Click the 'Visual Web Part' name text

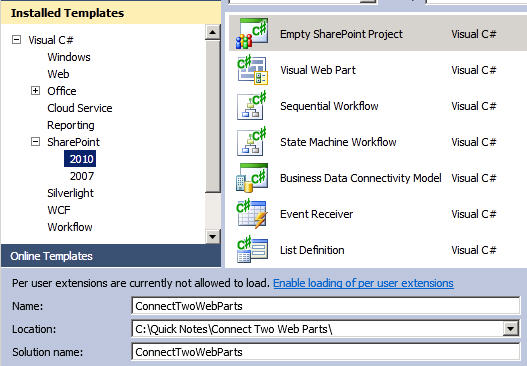pos(318,70)
